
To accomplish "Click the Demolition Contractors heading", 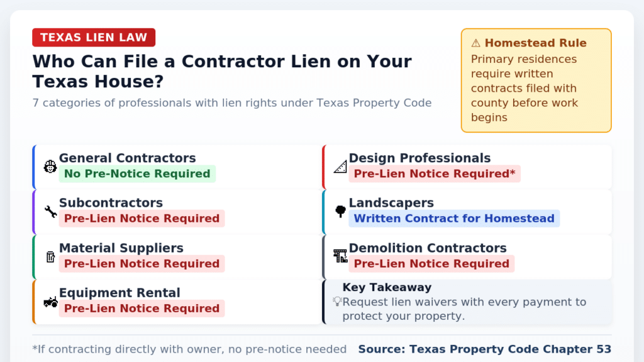I will pyautogui.click(x=428, y=248).
